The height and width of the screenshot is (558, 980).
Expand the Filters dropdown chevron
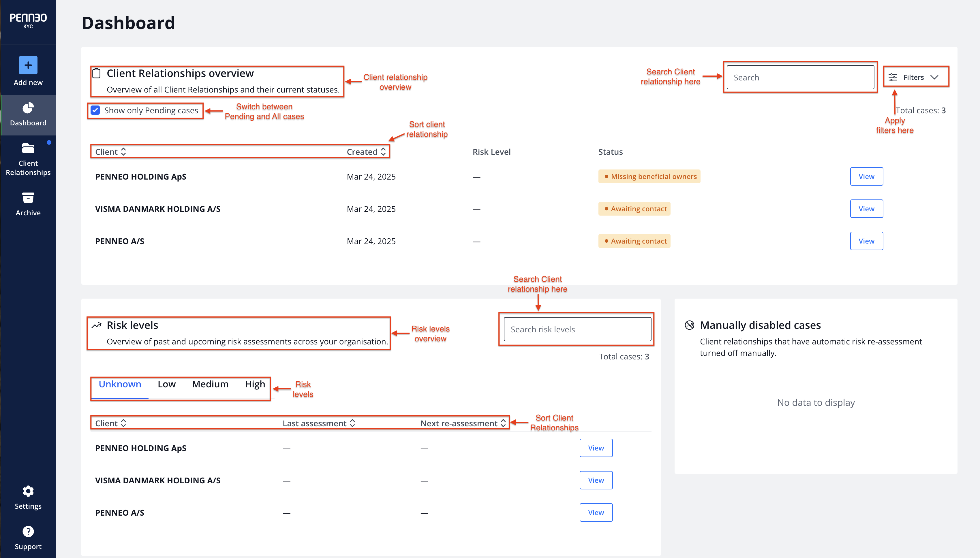click(x=934, y=78)
